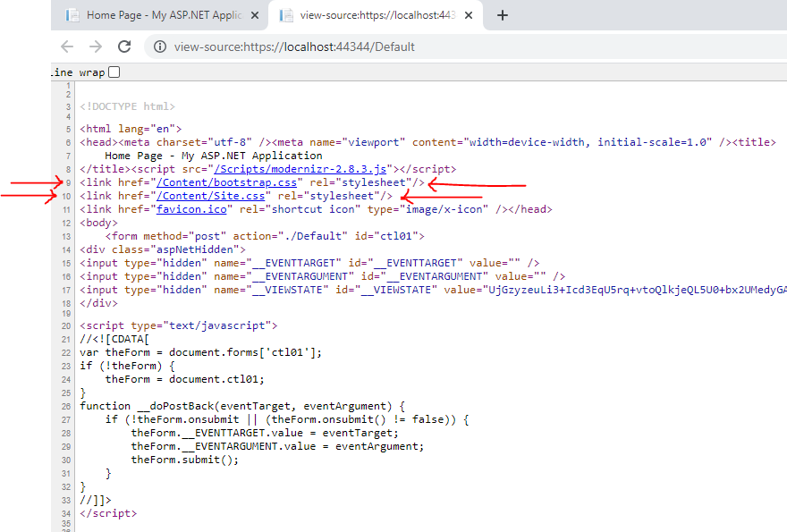Open site information icon in address bar
This screenshot has width=787, height=532.
tap(159, 46)
